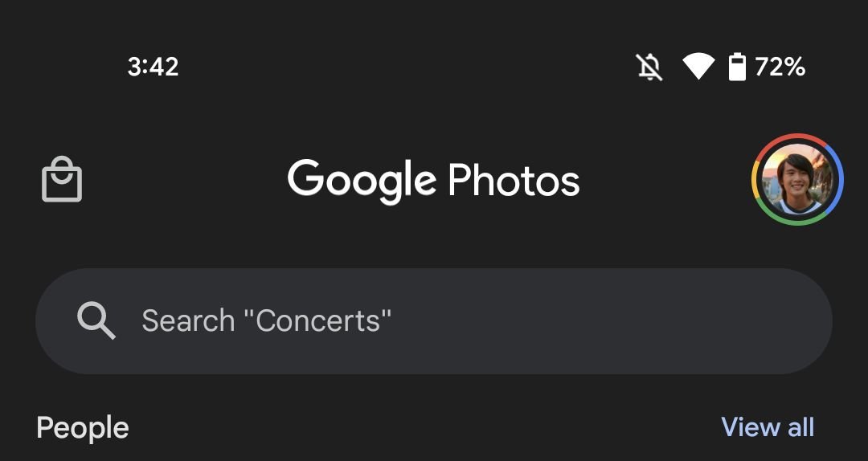868x461 pixels.
Task: Click the "Concerts" placeholder text
Action: click(x=323, y=321)
